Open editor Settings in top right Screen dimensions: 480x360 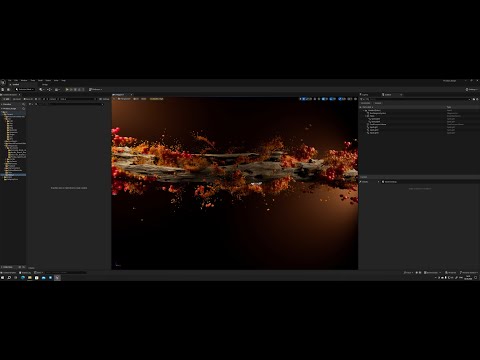[472, 89]
